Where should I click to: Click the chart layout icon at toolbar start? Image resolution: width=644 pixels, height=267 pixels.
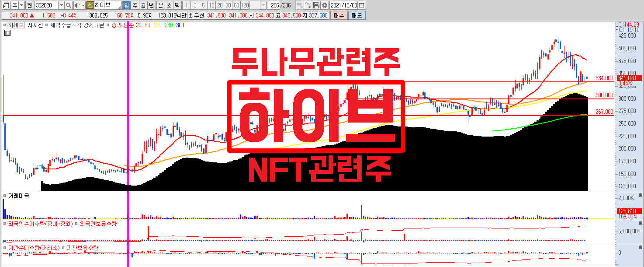click(6, 5)
